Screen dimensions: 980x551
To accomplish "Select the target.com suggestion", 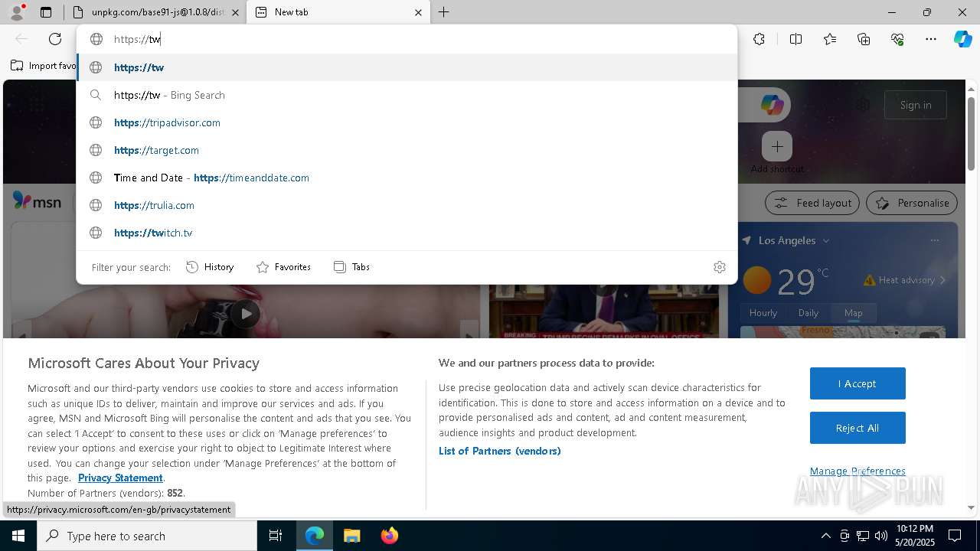I will (x=407, y=150).
